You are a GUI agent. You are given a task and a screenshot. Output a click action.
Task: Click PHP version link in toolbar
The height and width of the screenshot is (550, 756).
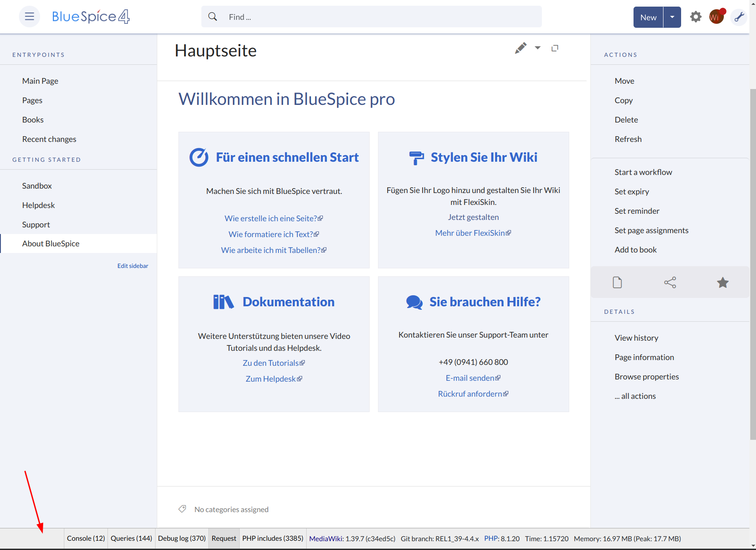click(491, 539)
